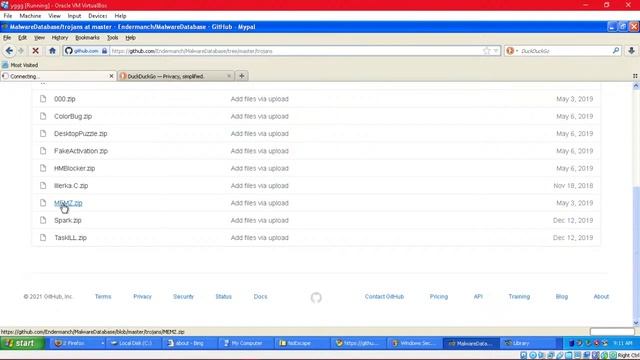
Task: Open Mypal View menu
Action: (x=39, y=38)
